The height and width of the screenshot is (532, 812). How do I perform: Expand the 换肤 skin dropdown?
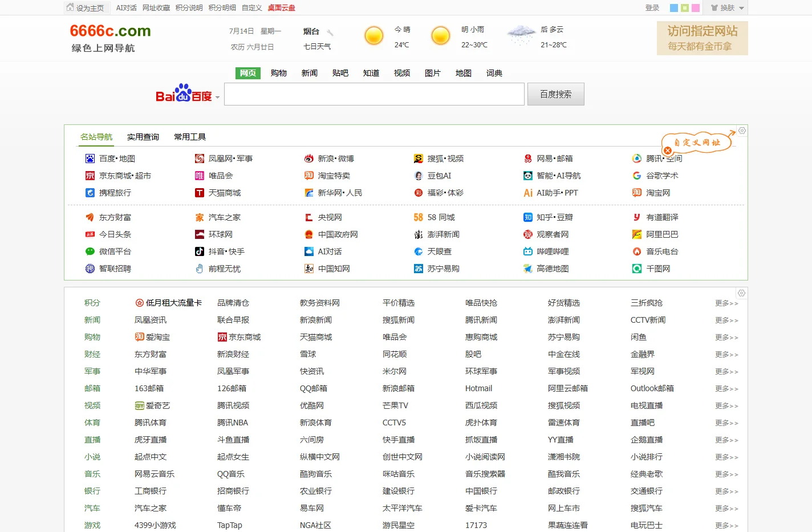pyautogui.click(x=741, y=8)
